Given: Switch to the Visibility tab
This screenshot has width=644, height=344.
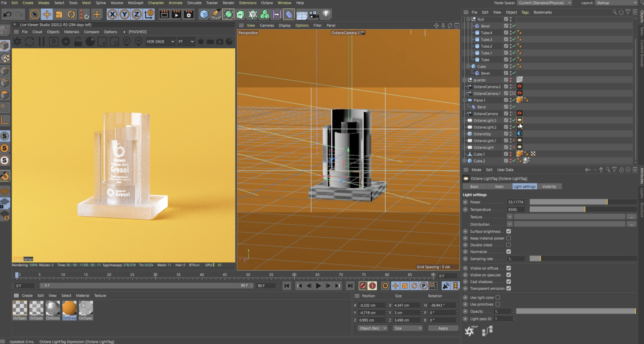Looking at the screenshot, I should click(549, 187).
